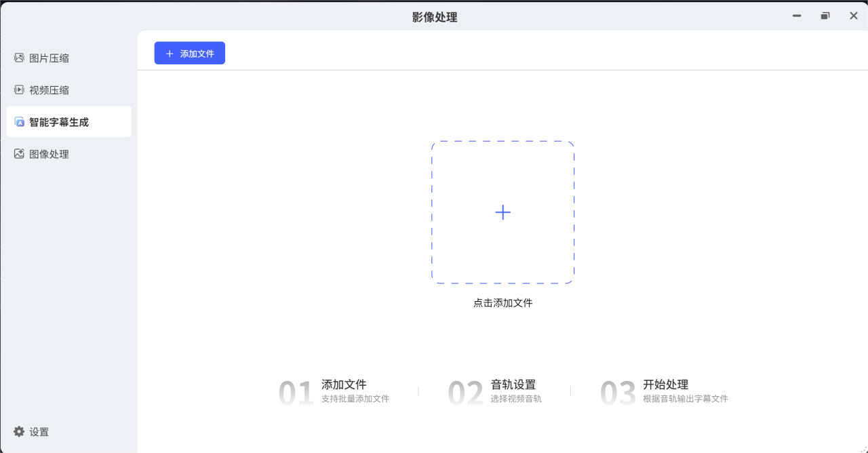Screen dimensions: 868x453
Task: Click the plus icon on the 添加文件 button
Action: [170, 53]
